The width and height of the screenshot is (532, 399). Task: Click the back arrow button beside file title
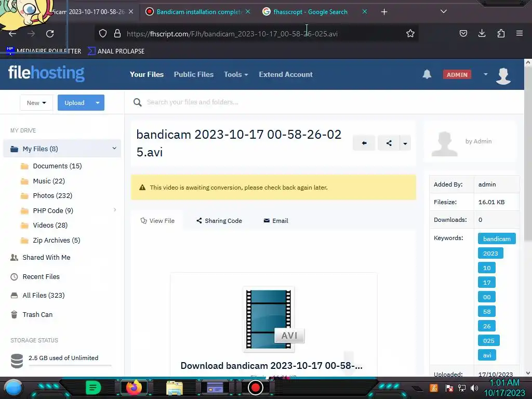pos(364,143)
